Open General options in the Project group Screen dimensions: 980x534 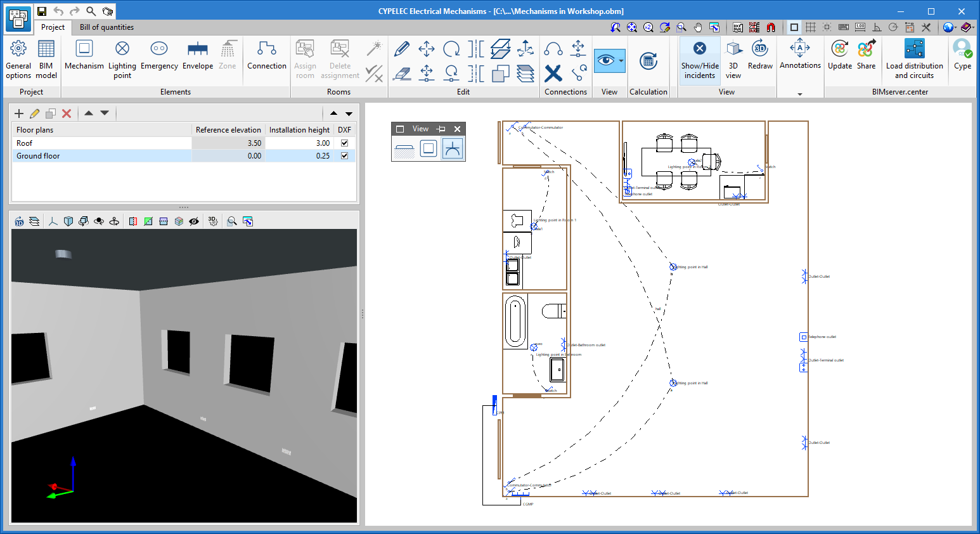[18, 59]
